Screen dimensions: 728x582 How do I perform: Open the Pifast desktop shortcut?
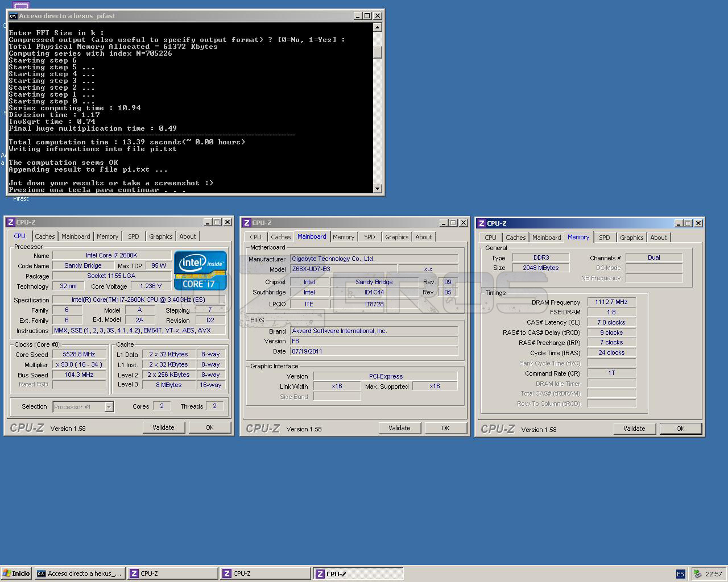[x=21, y=198]
